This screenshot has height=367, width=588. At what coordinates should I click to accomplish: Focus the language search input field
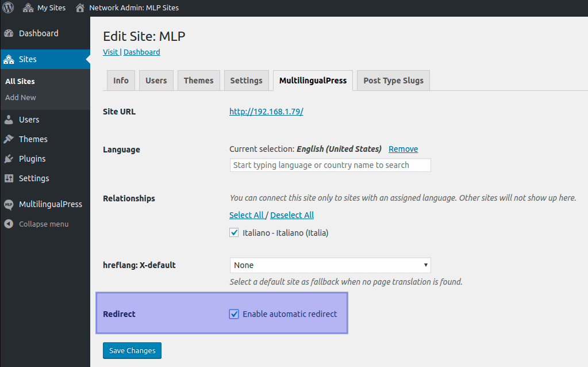pyautogui.click(x=330, y=165)
